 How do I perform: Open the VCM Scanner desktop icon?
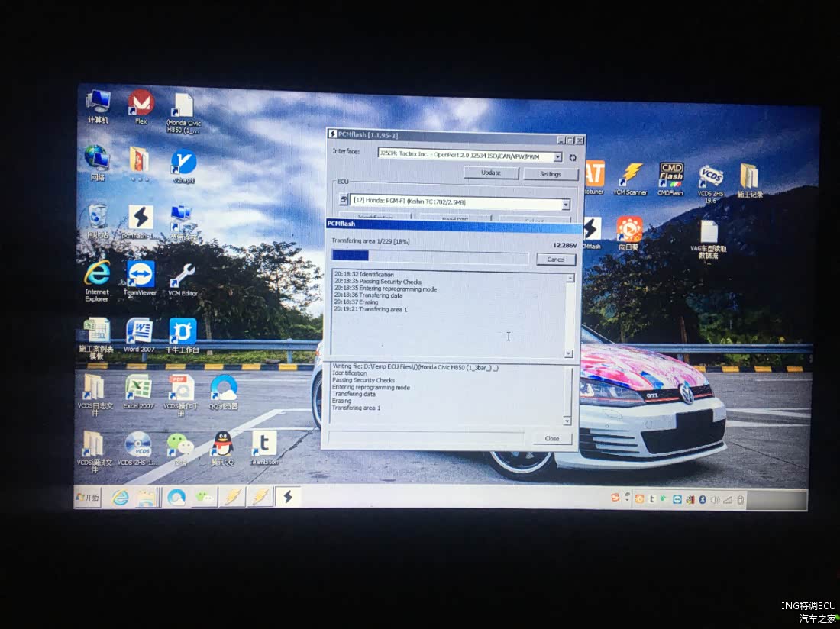(x=631, y=178)
